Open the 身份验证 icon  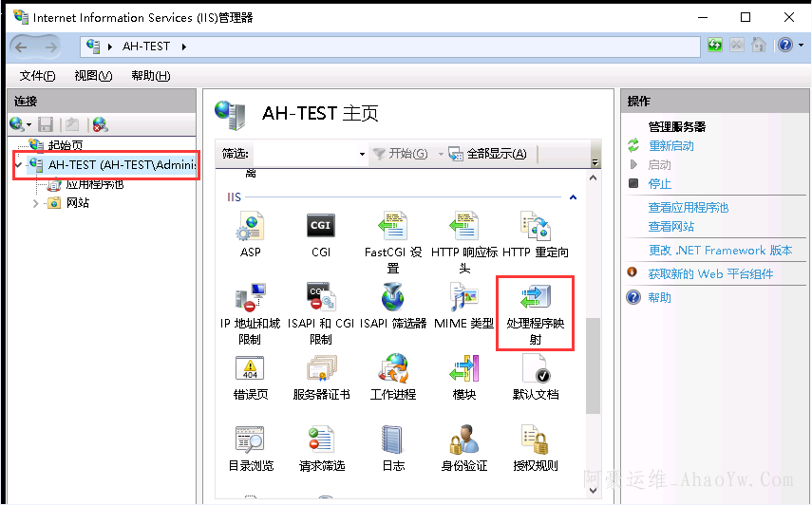[463, 440]
